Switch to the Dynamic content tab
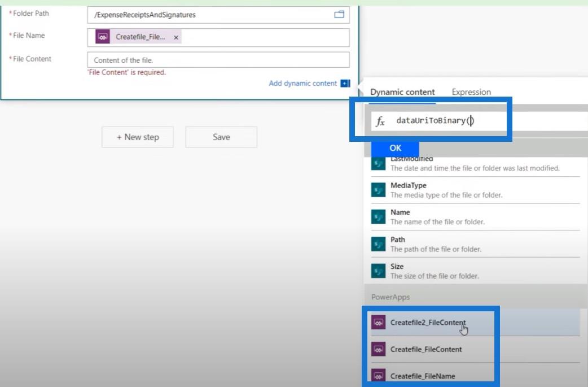 pyautogui.click(x=402, y=92)
